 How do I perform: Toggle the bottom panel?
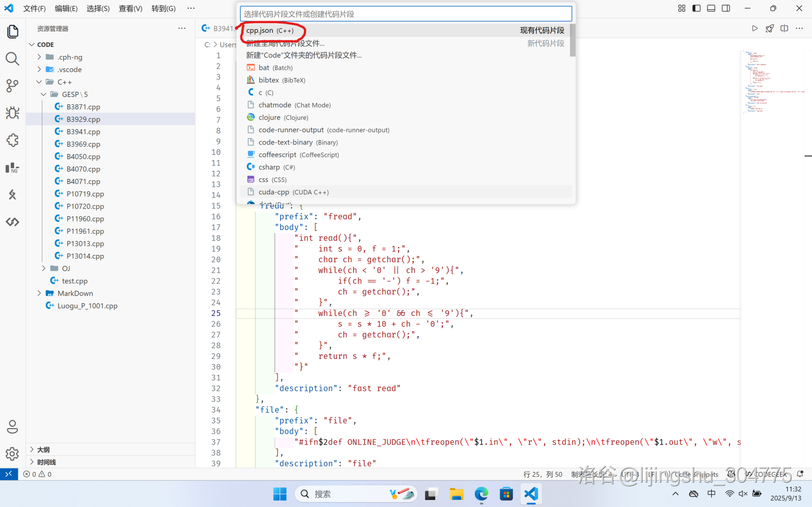711,8
